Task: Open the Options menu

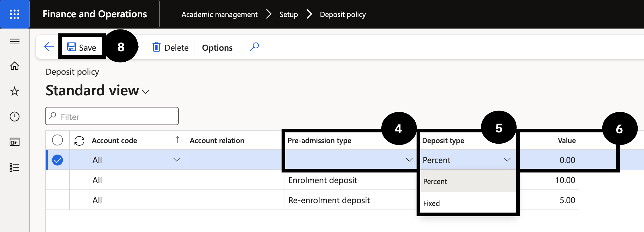Action: coord(217,48)
